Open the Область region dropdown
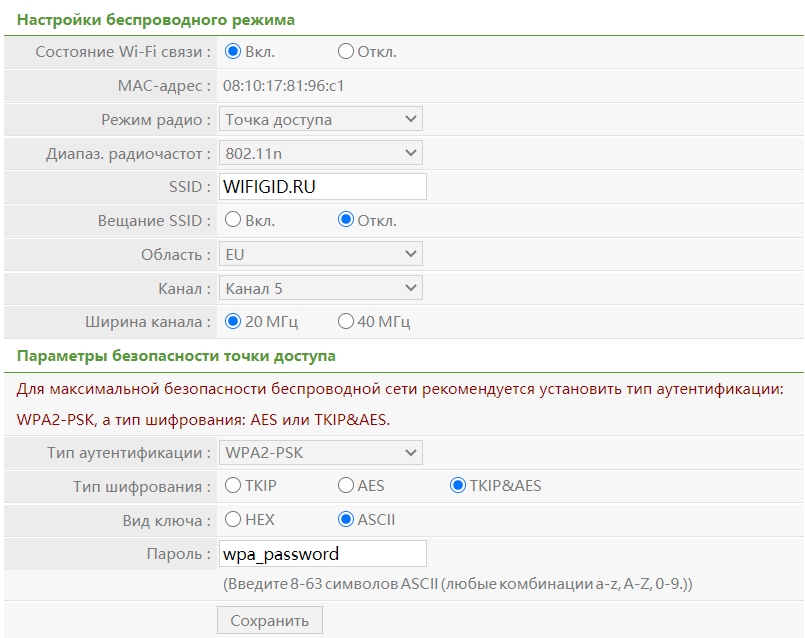The width and height of the screenshot is (805, 638). point(320,254)
